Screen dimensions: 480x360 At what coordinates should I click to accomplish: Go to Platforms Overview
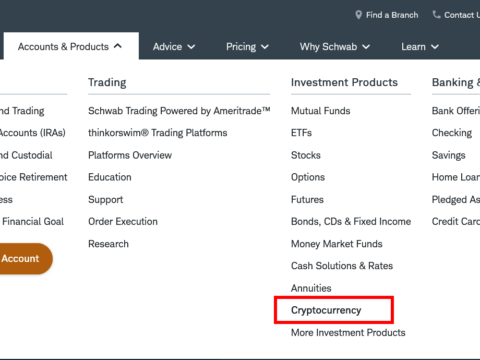[x=130, y=155]
